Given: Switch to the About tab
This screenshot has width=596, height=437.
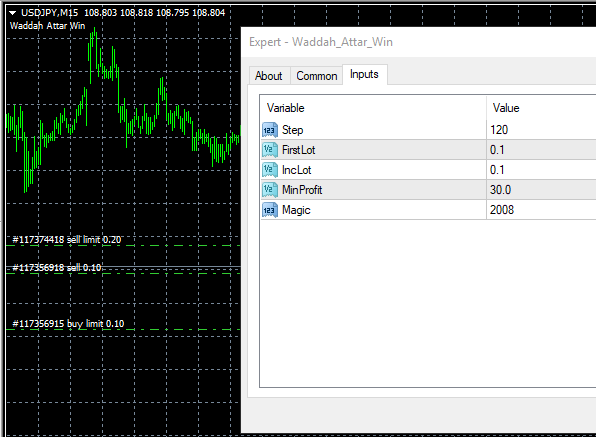Looking at the screenshot, I should tap(269, 76).
